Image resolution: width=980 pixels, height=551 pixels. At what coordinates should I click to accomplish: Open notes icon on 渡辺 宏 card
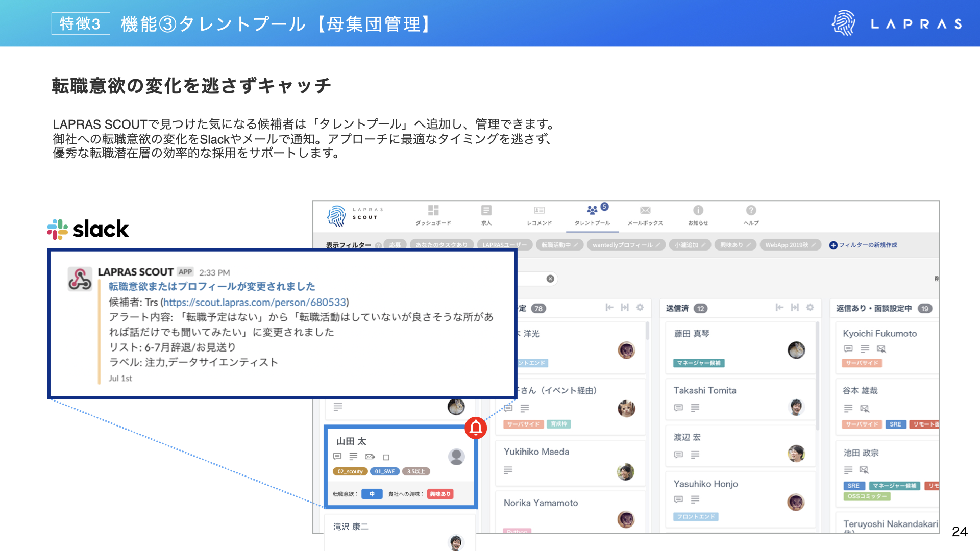tap(695, 455)
